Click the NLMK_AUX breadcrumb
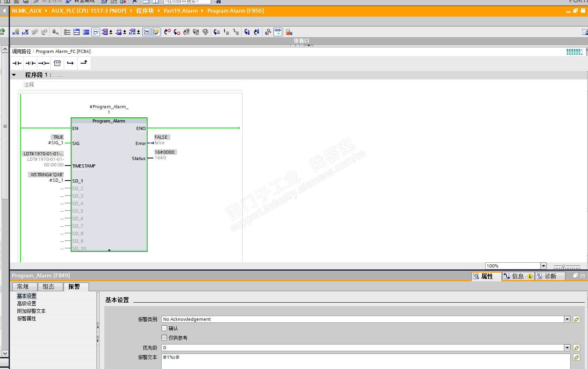This screenshot has width=588, height=369. (x=27, y=11)
